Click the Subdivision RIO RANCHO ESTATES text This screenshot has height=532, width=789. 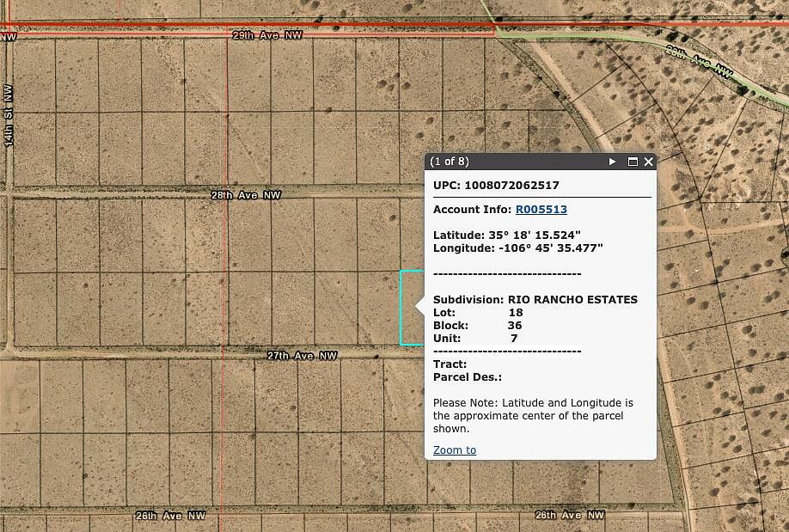pyautogui.click(x=535, y=299)
